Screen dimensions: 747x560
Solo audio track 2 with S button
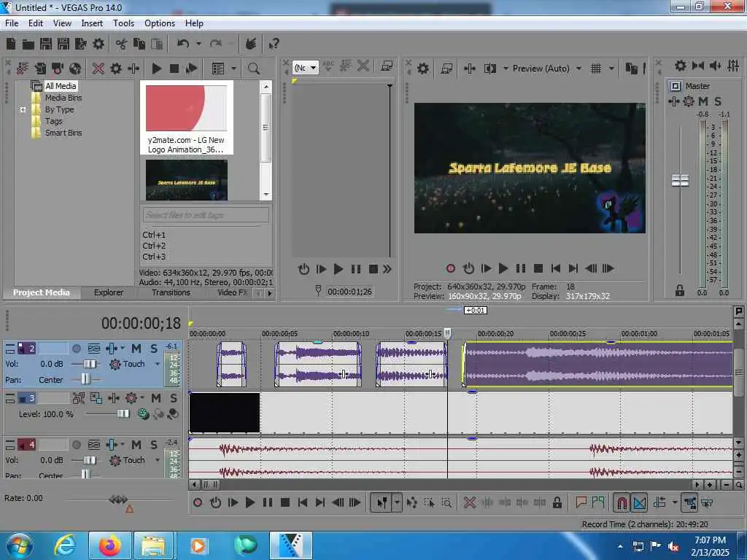(154, 349)
